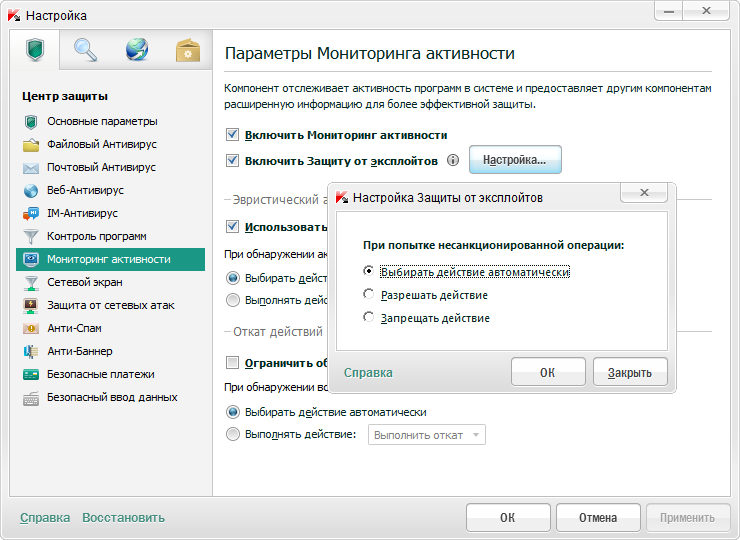This screenshot has height=540, width=740.
Task: Click the Отмена button
Action: (598, 517)
